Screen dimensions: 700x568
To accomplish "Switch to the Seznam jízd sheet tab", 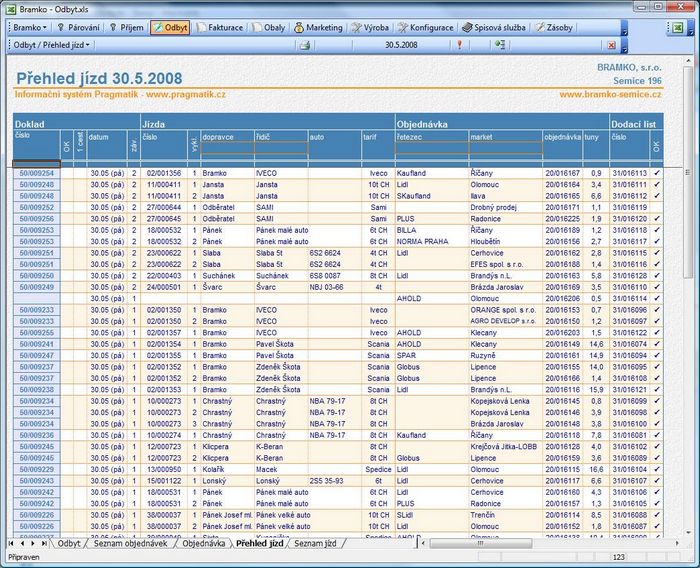I will pos(315,543).
